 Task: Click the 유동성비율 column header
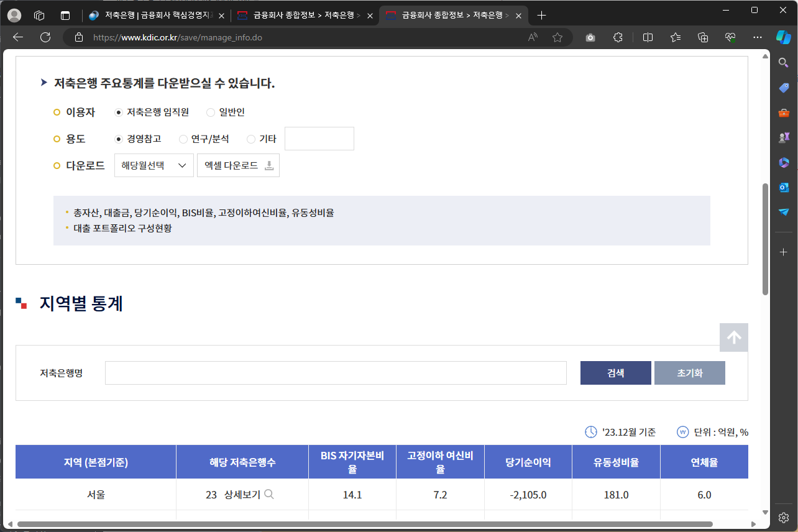click(616, 462)
